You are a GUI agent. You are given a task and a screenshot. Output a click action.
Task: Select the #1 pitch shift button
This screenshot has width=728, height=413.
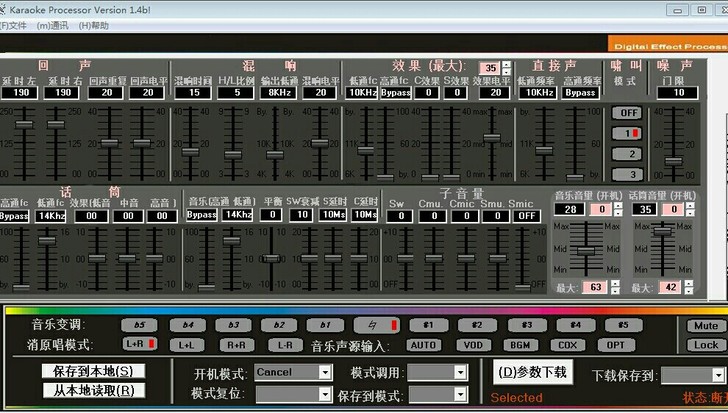[x=429, y=325]
